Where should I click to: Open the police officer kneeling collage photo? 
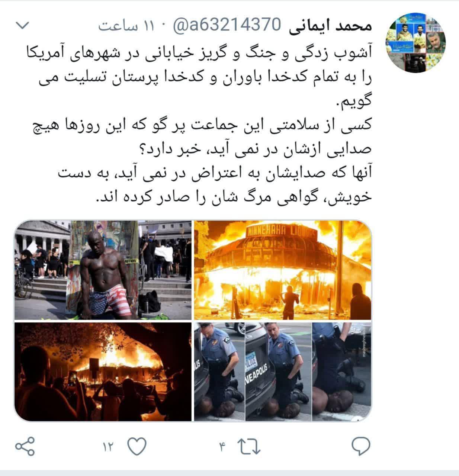click(283, 372)
